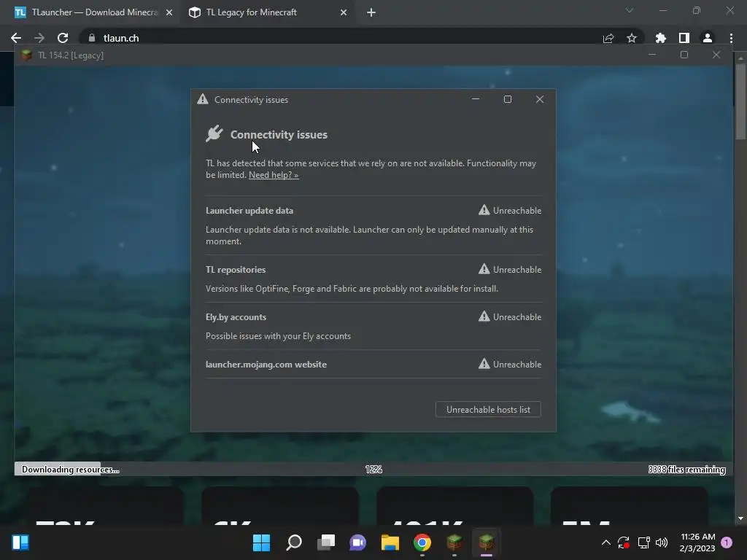Switch to Google Chrome in taskbar

[422, 542]
